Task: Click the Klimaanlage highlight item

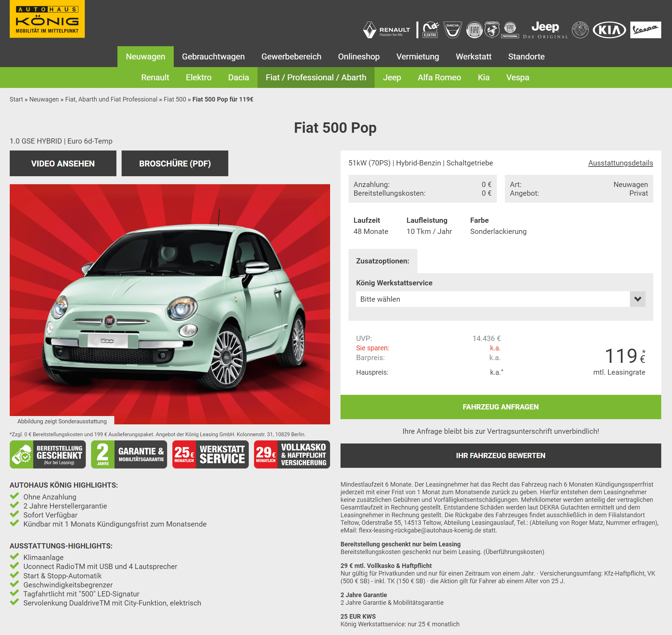Action: pos(43,557)
